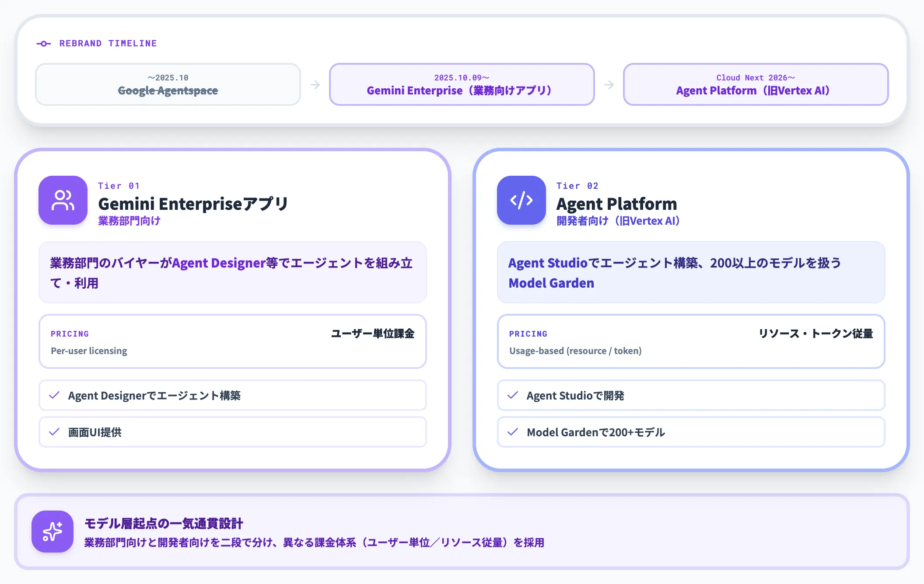
Task: Click the 業務部門向けと開発者向け summary sentence
Action: [x=314, y=542]
